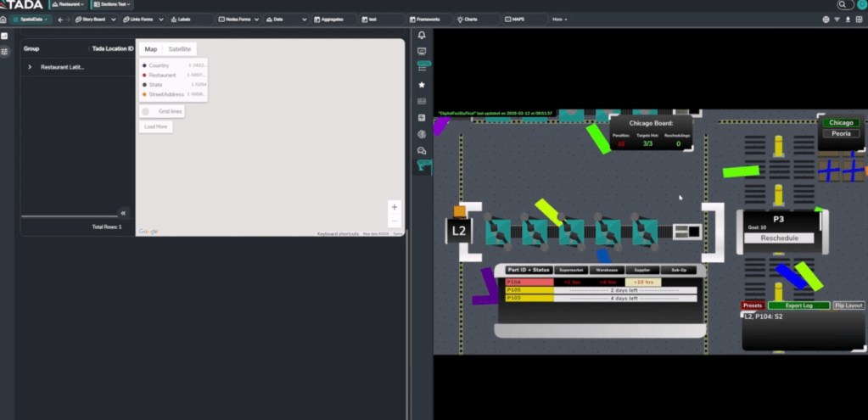868x420 pixels.
Task: Click the back arrow navigation icon
Action: coord(59,19)
